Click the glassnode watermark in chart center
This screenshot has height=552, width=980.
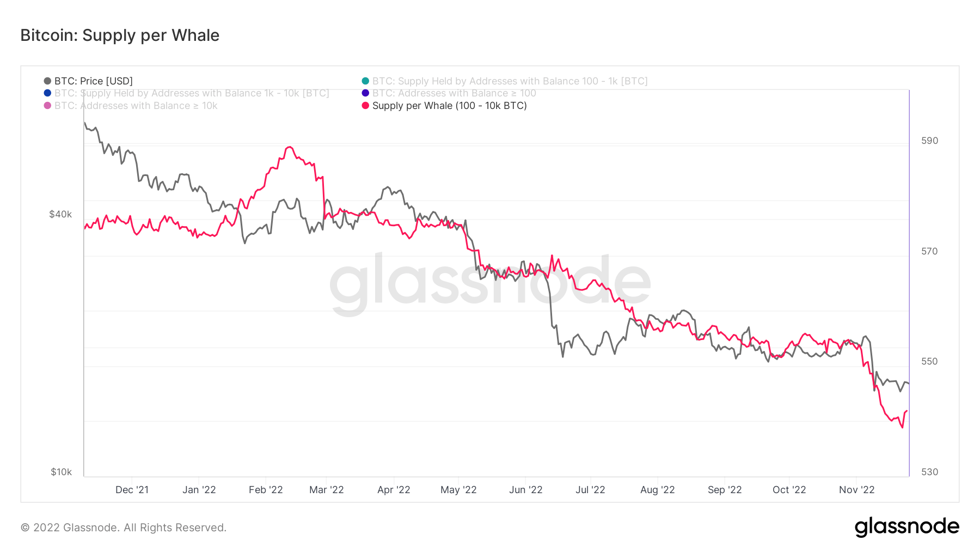click(490, 282)
